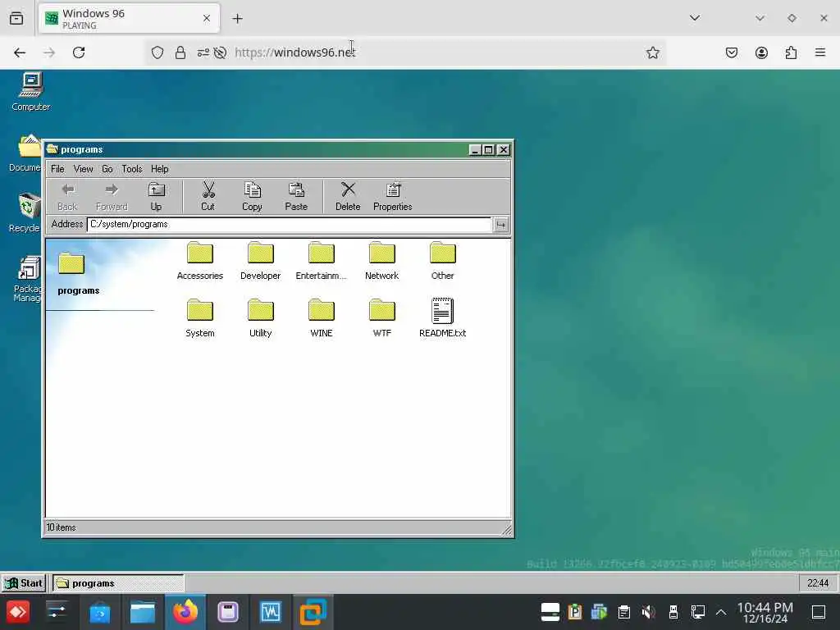Toggle the muted volume tray icon
The image size is (840, 630).
[x=648, y=612]
